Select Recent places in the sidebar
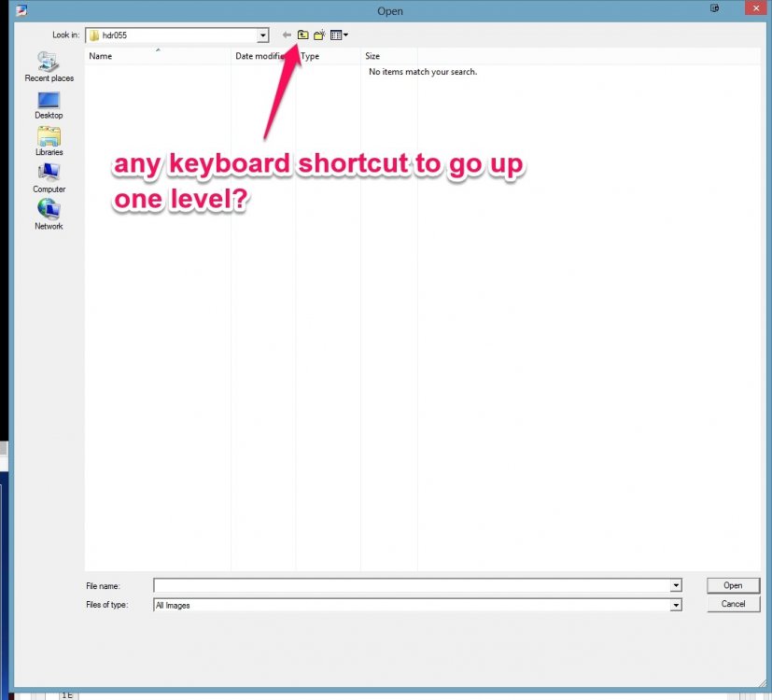772x700 pixels. point(48,65)
